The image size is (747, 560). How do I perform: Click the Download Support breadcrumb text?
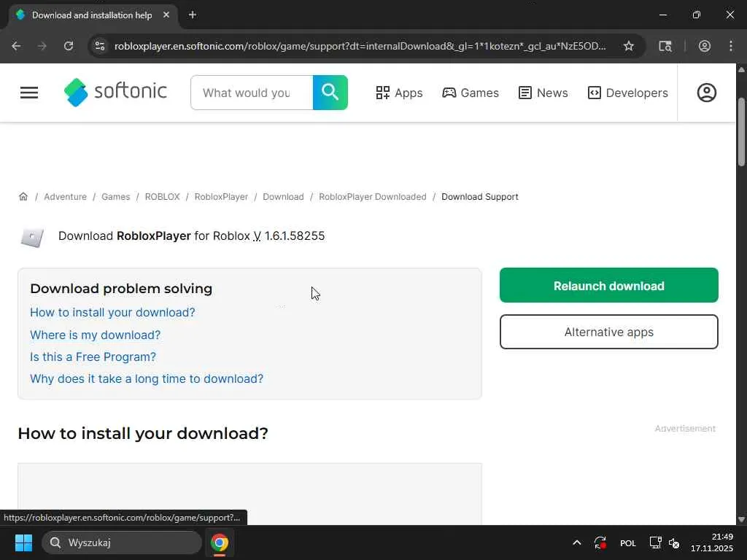coord(480,197)
